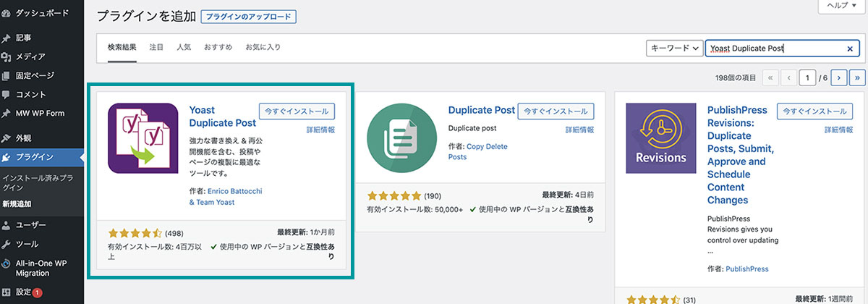Image resolution: width=868 pixels, height=304 pixels.
Task: Click the メディア media icon in the sidebar
Action: tap(7, 56)
